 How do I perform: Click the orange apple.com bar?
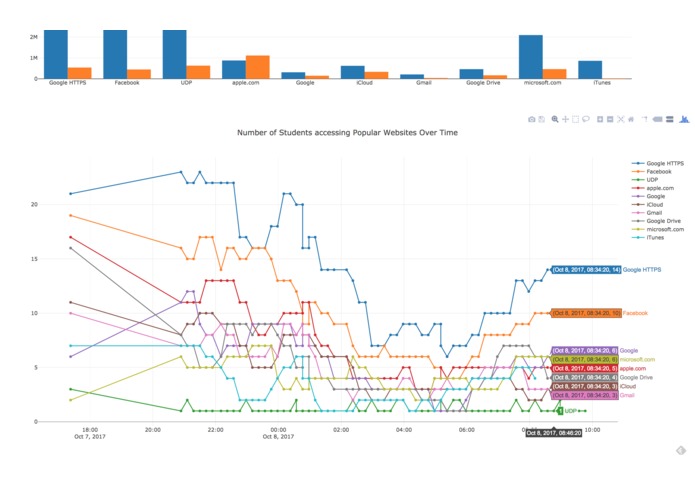pos(258,67)
